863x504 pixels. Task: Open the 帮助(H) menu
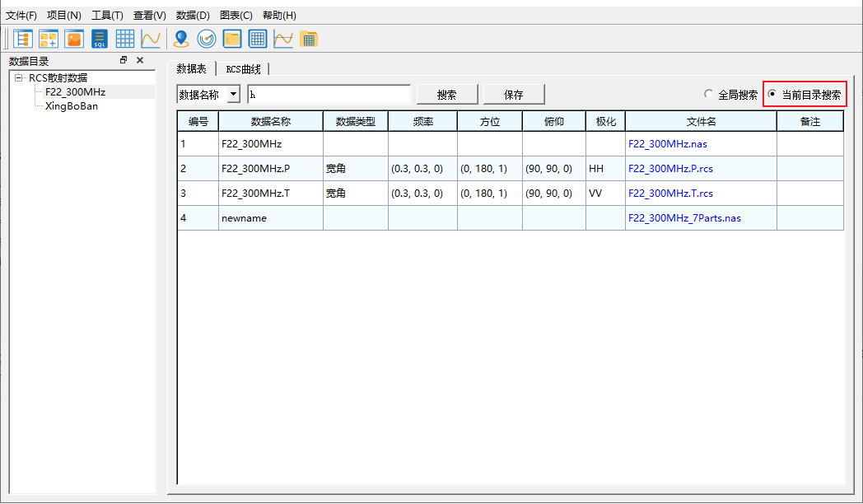[279, 16]
